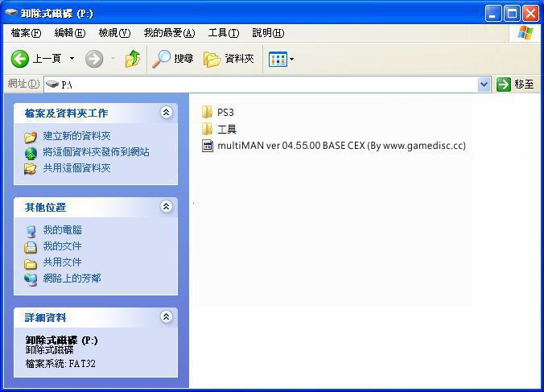Click the 其他位置 panel header
544x392 pixels.
pos(96,208)
